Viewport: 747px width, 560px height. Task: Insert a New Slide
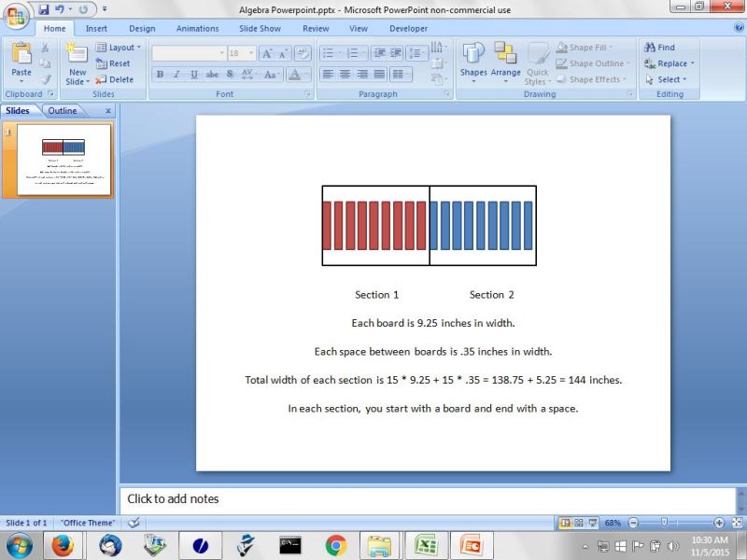[78, 63]
